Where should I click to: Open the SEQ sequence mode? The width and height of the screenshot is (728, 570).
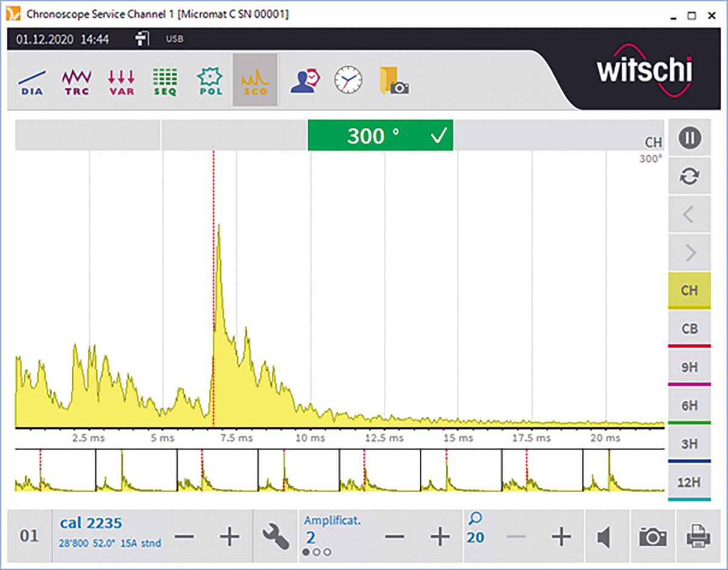tap(165, 81)
